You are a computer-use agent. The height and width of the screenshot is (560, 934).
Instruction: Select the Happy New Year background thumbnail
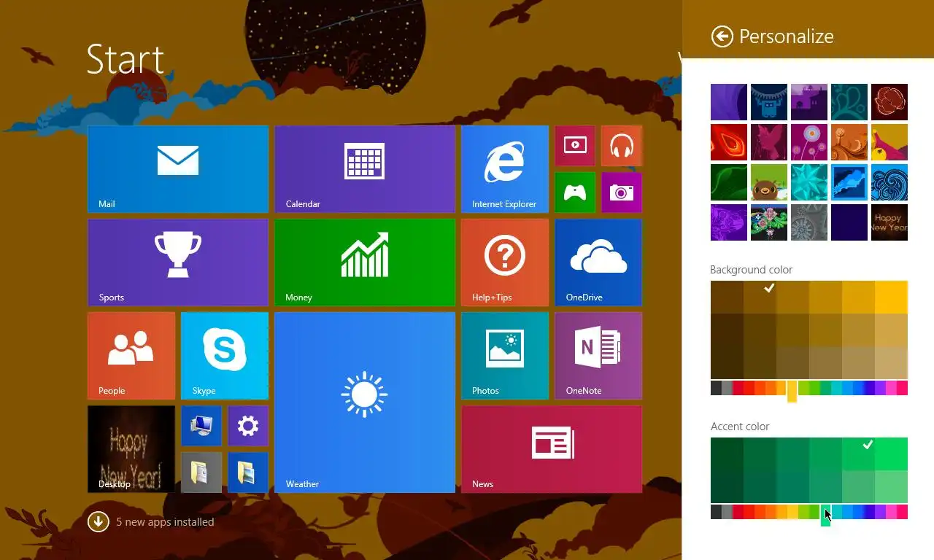tap(889, 222)
